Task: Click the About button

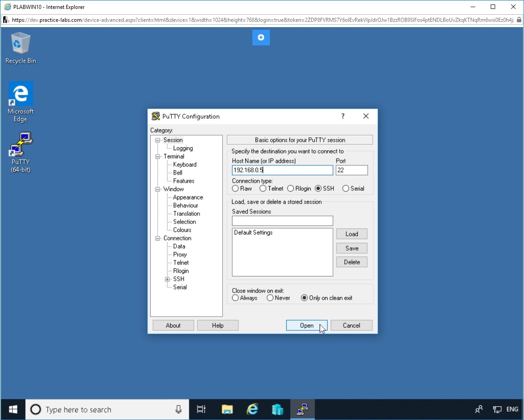Action: click(x=173, y=325)
